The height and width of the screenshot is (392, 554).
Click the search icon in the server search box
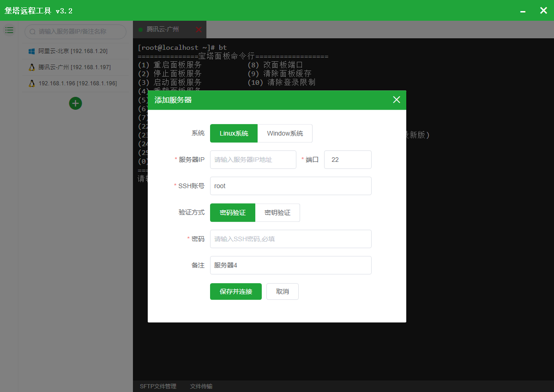pos(31,32)
